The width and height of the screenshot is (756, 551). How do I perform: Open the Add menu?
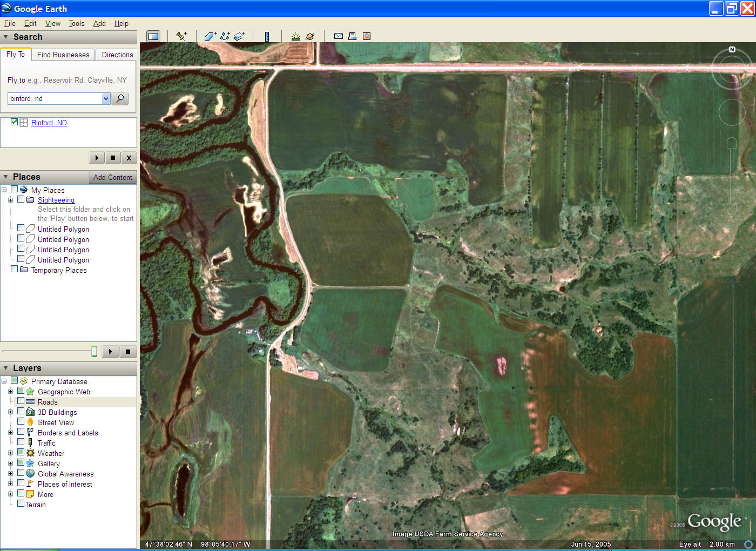(x=99, y=23)
